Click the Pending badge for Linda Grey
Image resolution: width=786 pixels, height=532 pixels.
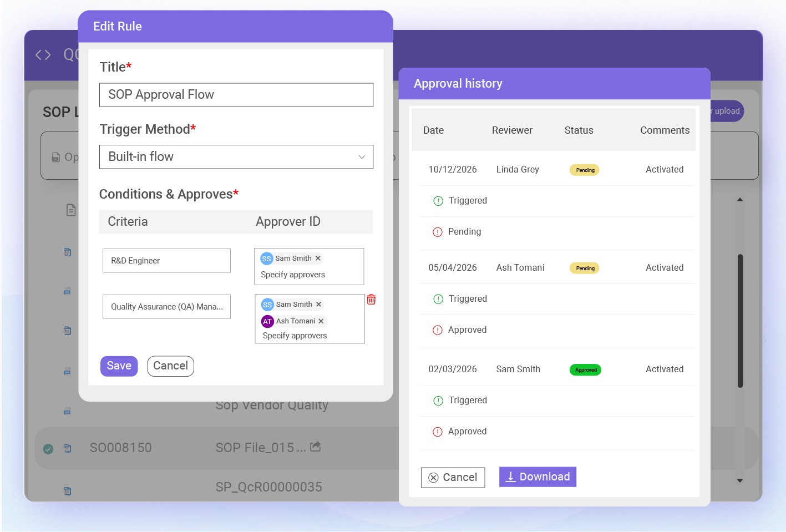pyautogui.click(x=585, y=170)
